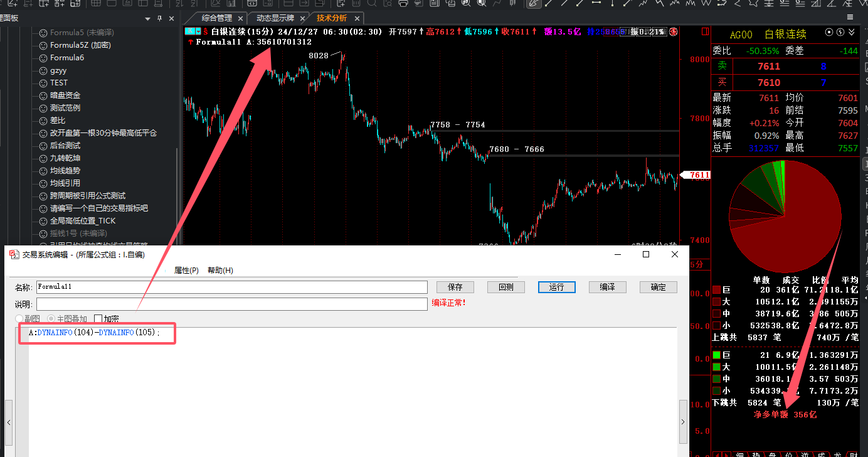The height and width of the screenshot is (457, 868).
Task: Close the 综合管理 tab
Action: 240,18
